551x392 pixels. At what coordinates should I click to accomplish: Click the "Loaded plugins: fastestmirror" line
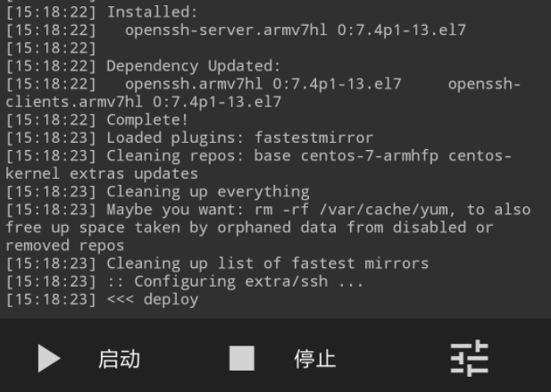pyautogui.click(x=189, y=138)
